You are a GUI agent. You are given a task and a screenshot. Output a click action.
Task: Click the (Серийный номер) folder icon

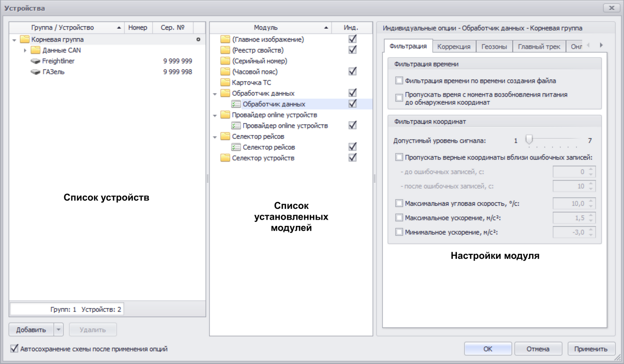coord(225,61)
